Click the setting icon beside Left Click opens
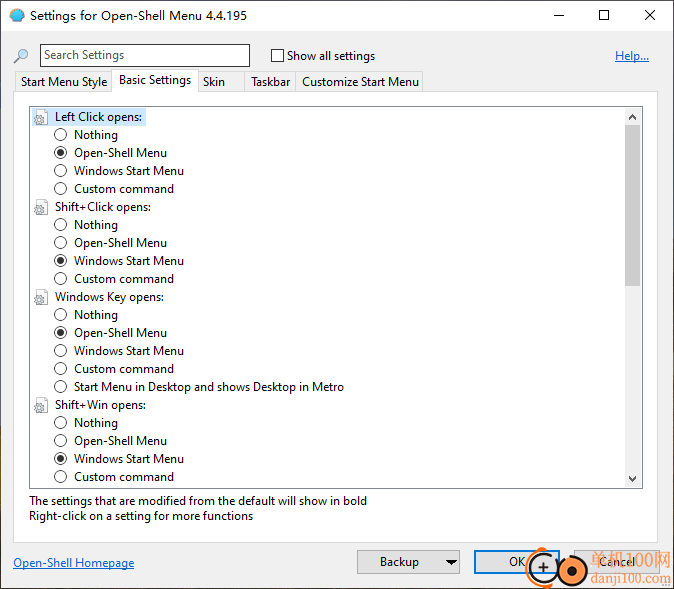This screenshot has width=674, height=589. coord(41,117)
